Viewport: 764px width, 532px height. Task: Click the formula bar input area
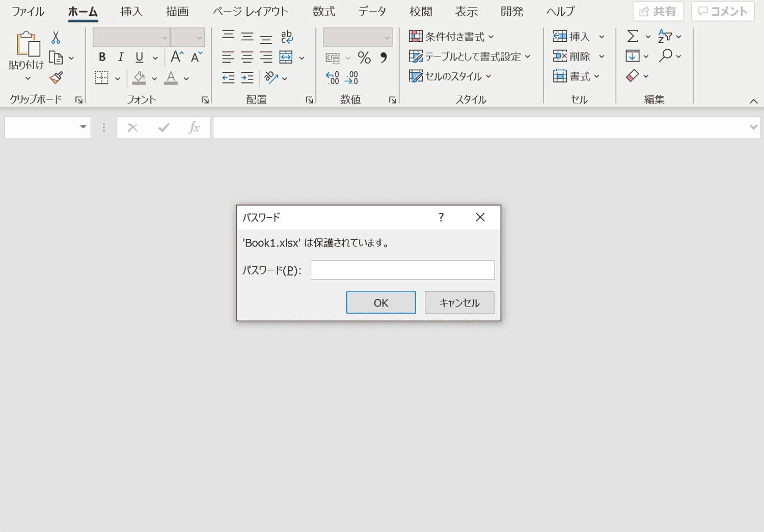click(480, 127)
